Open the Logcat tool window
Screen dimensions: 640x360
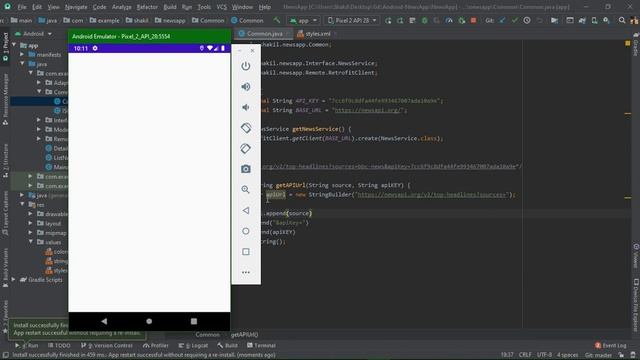[x=193, y=345]
